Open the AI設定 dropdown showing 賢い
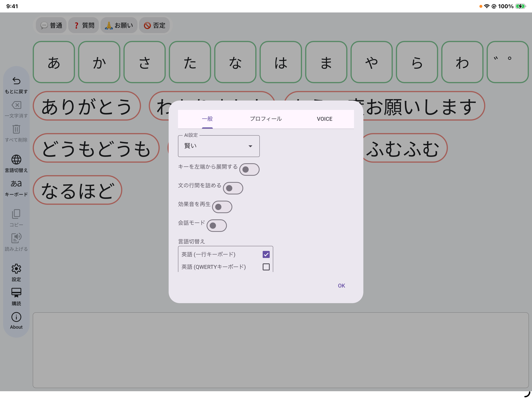The width and height of the screenshot is (532, 399). (219, 146)
